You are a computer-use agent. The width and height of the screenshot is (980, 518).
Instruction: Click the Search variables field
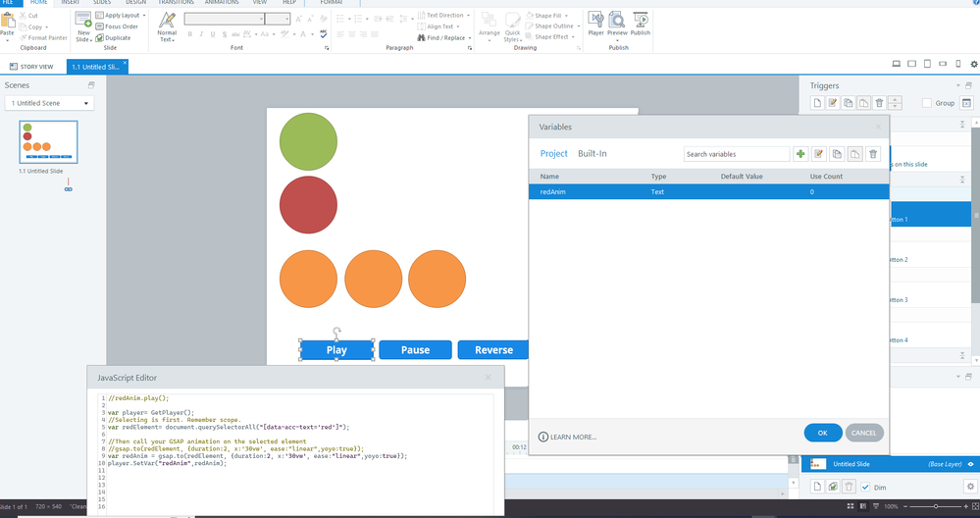coord(736,154)
